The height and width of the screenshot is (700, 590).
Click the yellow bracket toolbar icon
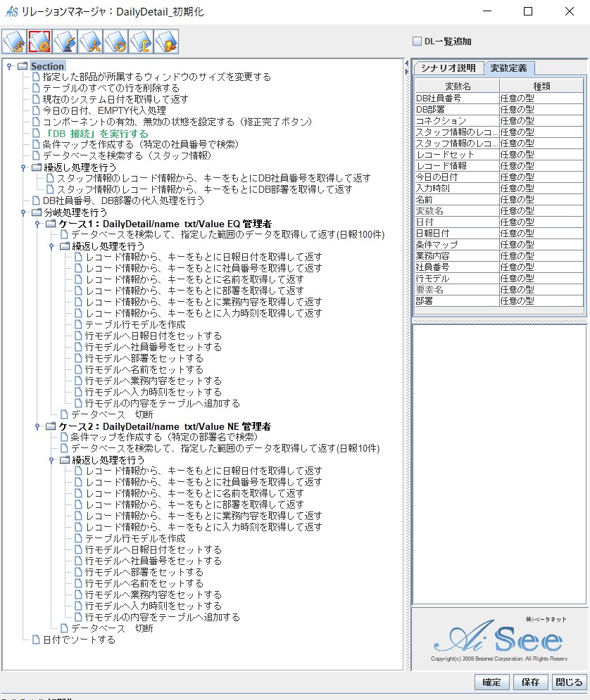click(x=141, y=42)
